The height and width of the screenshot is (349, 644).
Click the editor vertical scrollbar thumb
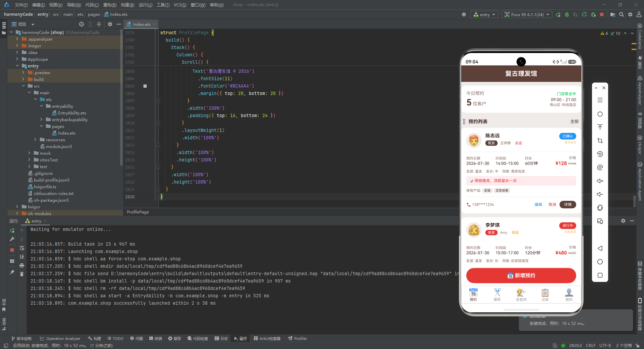634,201
